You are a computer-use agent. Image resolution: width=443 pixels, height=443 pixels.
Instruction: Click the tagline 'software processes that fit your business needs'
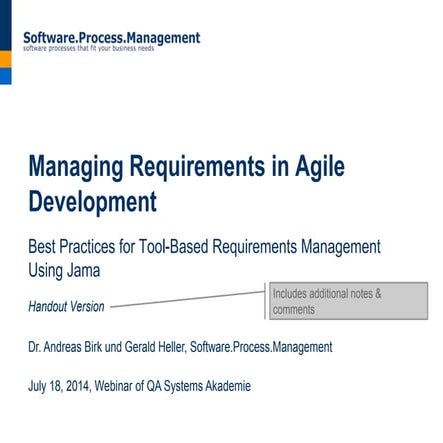(x=89, y=48)
